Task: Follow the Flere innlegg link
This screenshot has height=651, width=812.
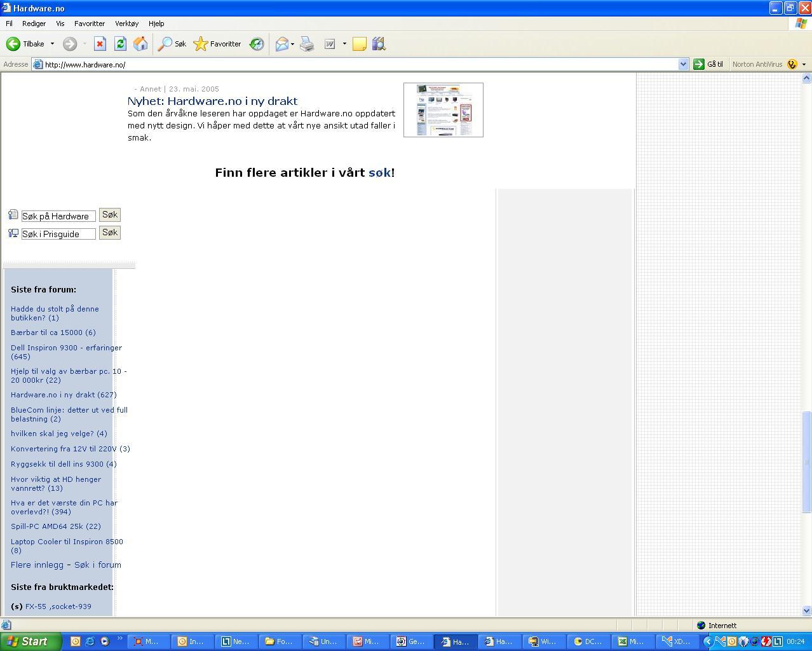Action: (x=37, y=565)
